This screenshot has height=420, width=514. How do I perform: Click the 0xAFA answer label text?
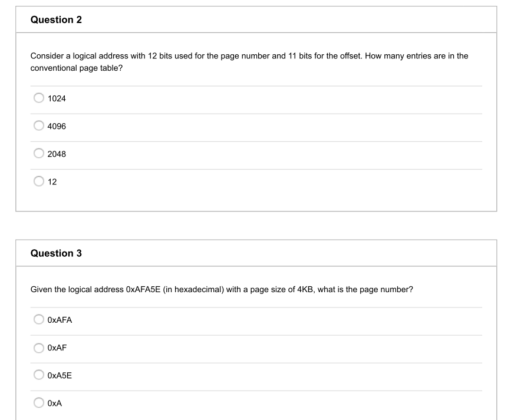[60, 320]
